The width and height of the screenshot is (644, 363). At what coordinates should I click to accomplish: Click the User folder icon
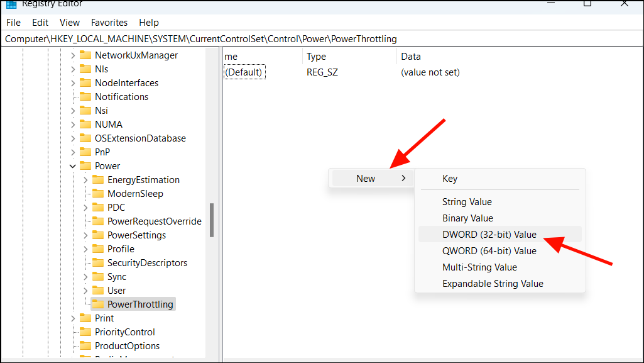98,290
